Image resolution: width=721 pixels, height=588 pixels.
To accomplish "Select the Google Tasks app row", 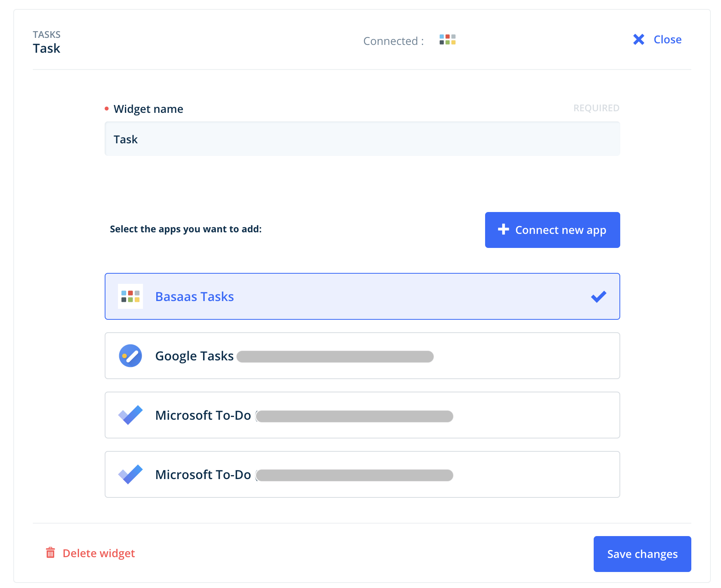I will (362, 356).
